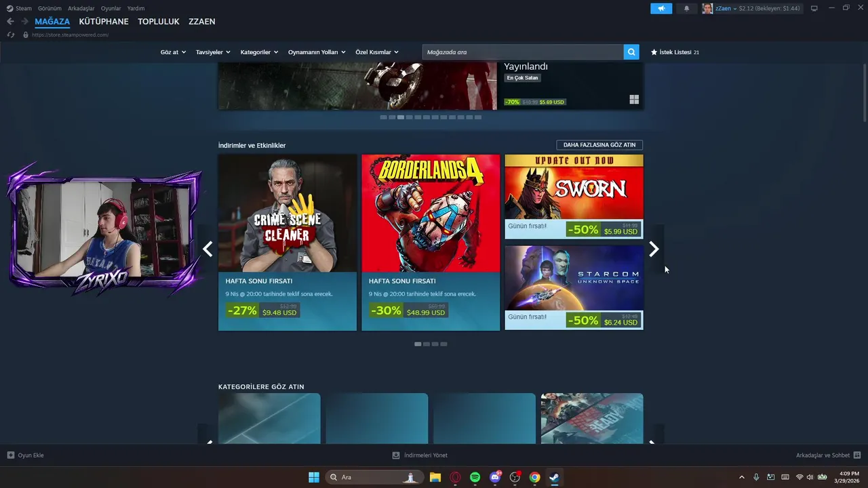
Task: Switch to the KÜTÜPHANE tab
Action: coord(104,22)
